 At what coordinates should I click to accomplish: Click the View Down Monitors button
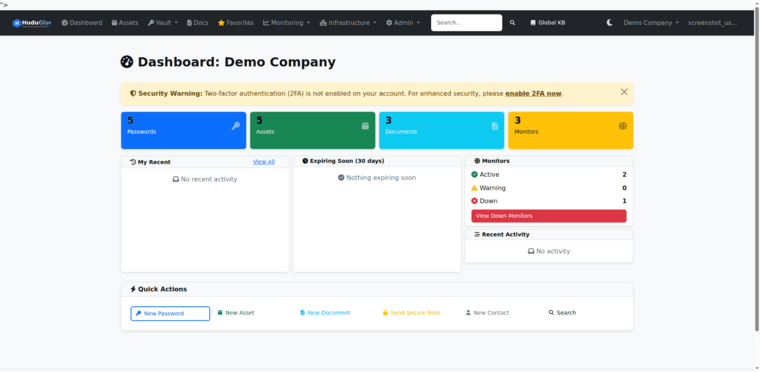(549, 216)
